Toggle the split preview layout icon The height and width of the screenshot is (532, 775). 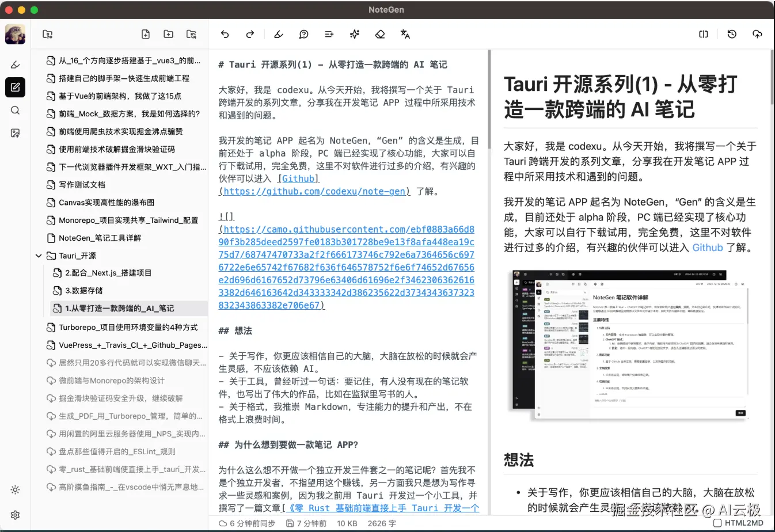704,35
